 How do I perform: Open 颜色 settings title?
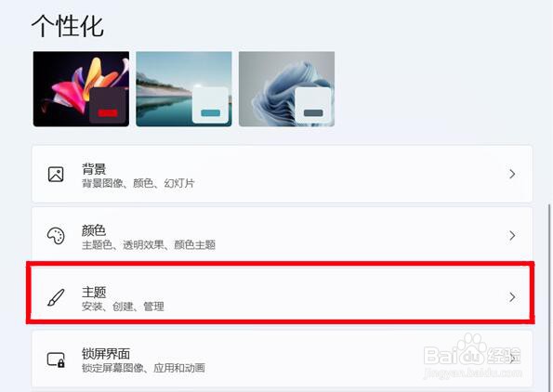94,230
